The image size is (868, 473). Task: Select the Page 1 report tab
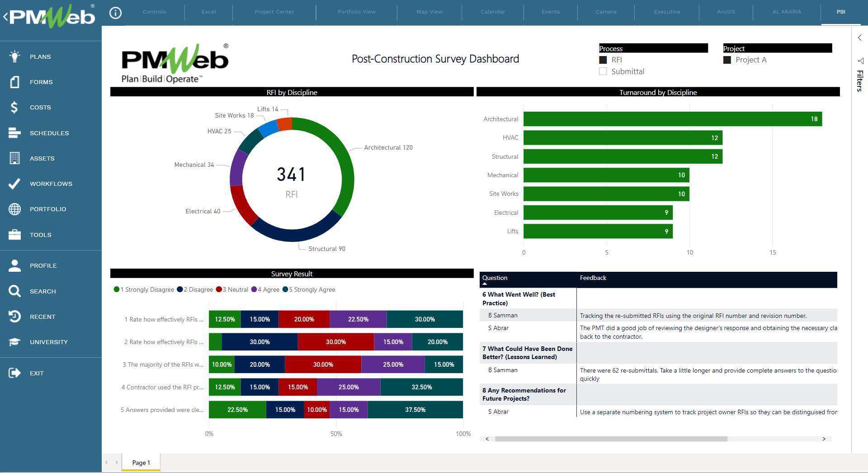pos(141,463)
